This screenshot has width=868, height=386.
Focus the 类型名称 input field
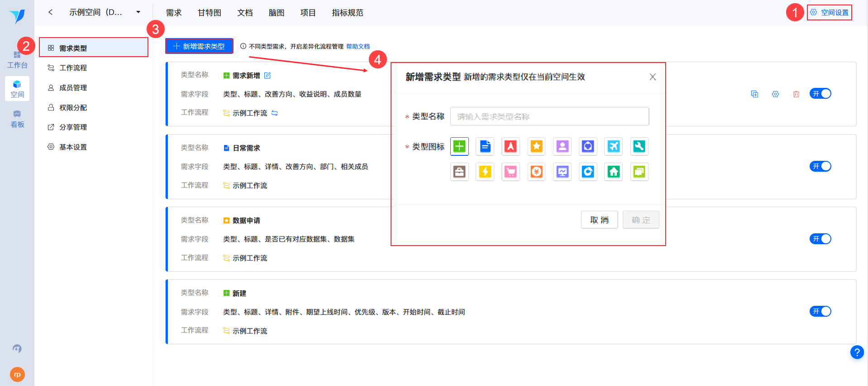549,116
